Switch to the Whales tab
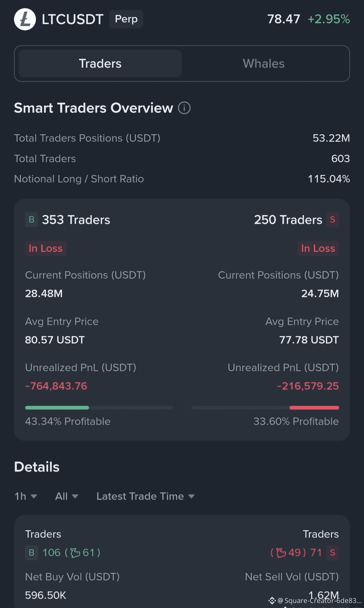 pos(264,63)
